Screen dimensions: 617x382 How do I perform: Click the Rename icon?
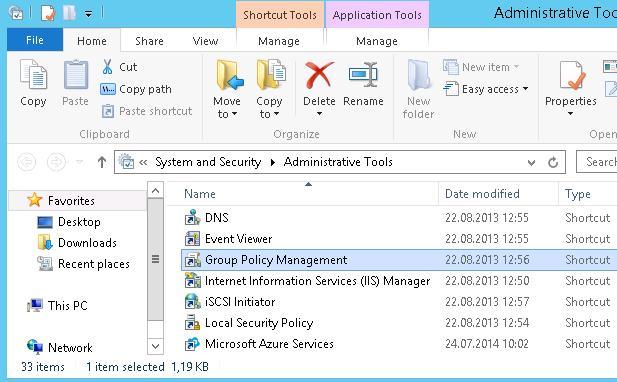363,75
